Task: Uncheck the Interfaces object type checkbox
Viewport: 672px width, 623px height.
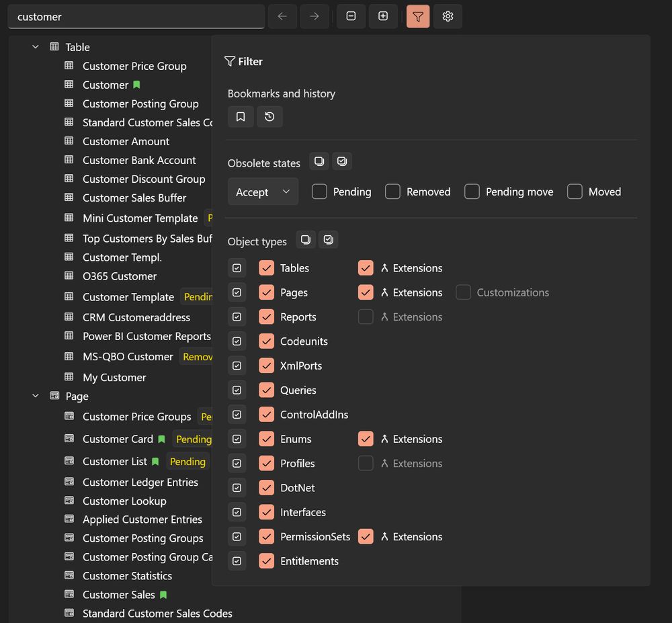Action: point(267,513)
